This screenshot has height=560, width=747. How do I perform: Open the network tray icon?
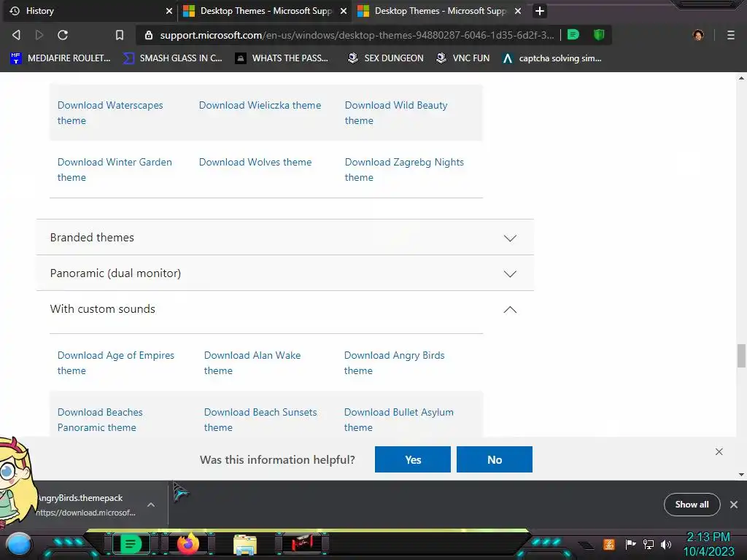pos(649,544)
